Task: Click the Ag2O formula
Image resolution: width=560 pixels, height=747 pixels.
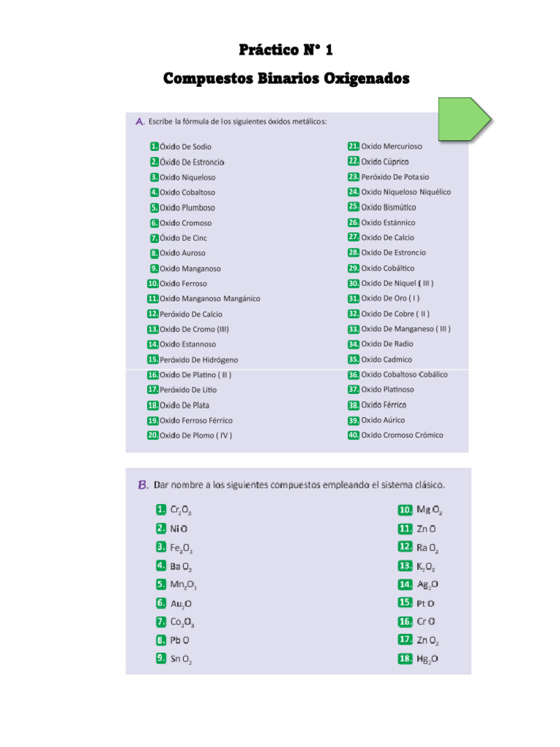Action: [428, 584]
